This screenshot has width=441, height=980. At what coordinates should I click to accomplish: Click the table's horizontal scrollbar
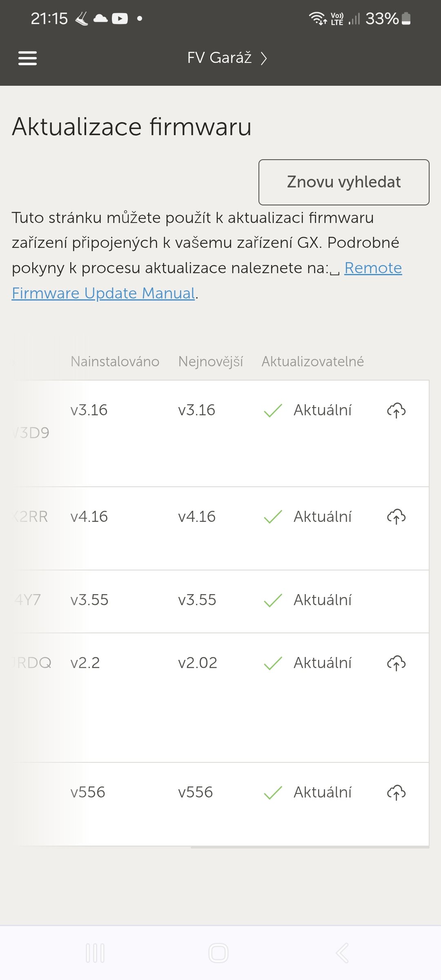point(310,847)
